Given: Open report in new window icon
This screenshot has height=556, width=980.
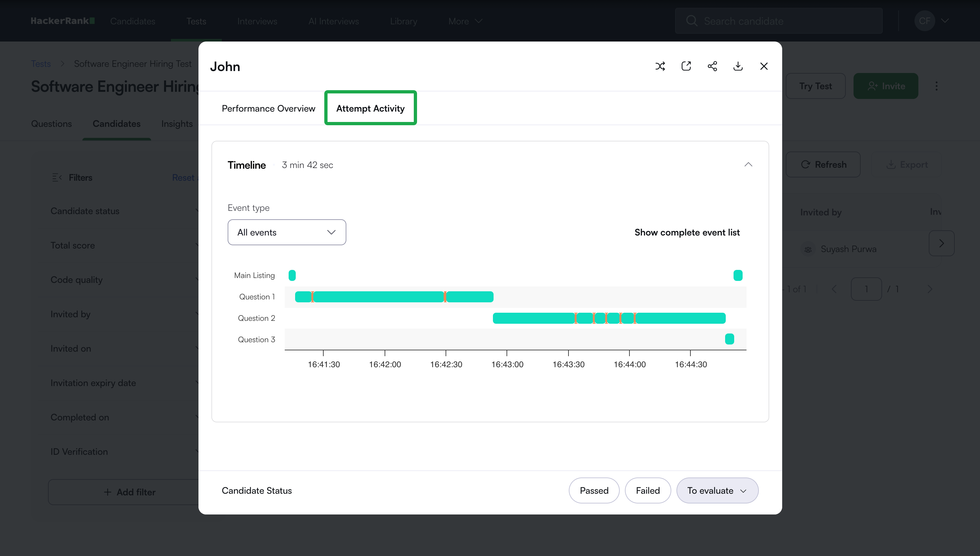Looking at the screenshot, I should 686,66.
